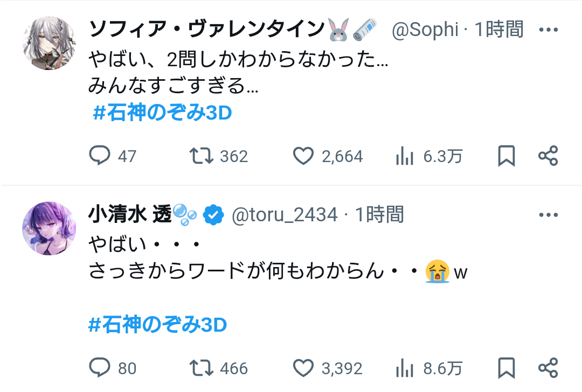Share Sophia Valentine's tweet

[x=548, y=156]
